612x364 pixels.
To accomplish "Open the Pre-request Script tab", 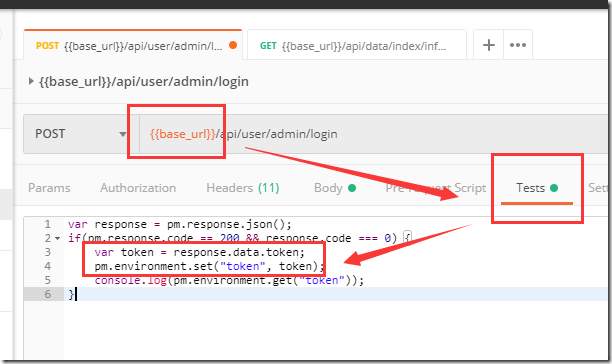I will coord(436,188).
